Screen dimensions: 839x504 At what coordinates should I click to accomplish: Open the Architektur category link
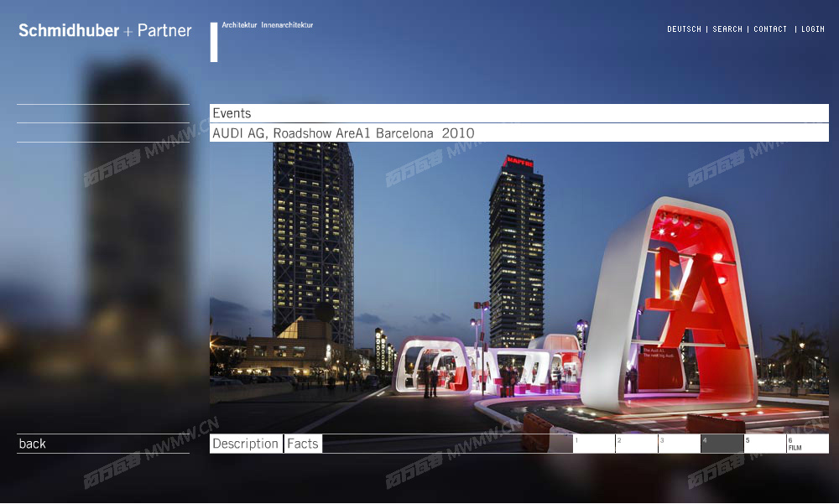coord(239,25)
